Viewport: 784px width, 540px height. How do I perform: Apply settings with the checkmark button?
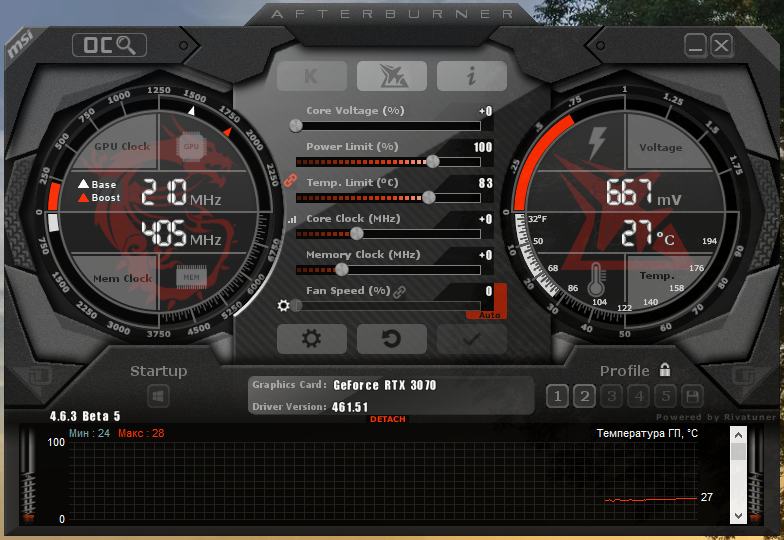(x=472, y=339)
